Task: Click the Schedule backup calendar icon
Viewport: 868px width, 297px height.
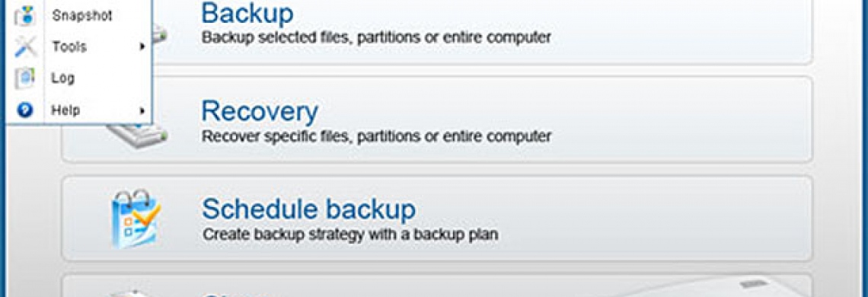Action: [135, 219]
